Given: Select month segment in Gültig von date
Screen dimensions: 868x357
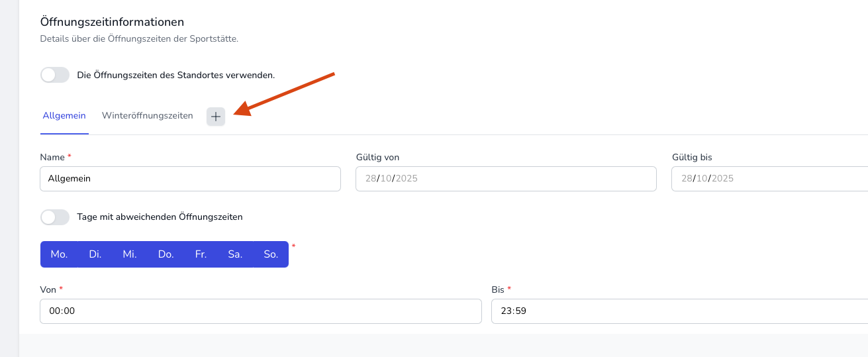Looking at the screenshot, I should pos(385,179).
